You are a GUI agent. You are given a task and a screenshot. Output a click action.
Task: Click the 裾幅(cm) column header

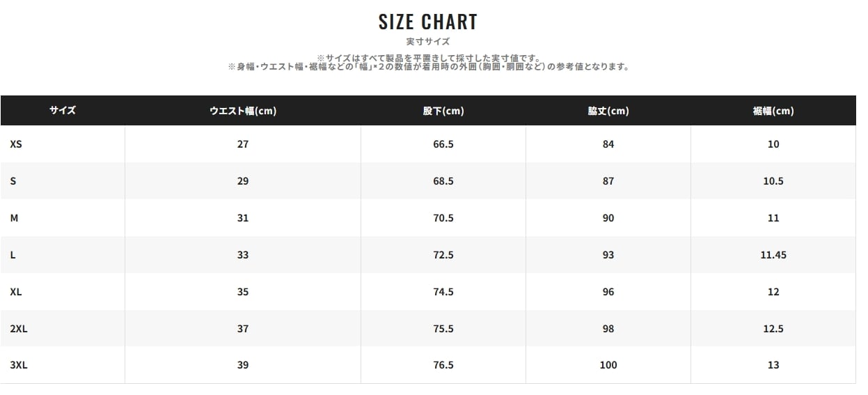click(773, 111)
